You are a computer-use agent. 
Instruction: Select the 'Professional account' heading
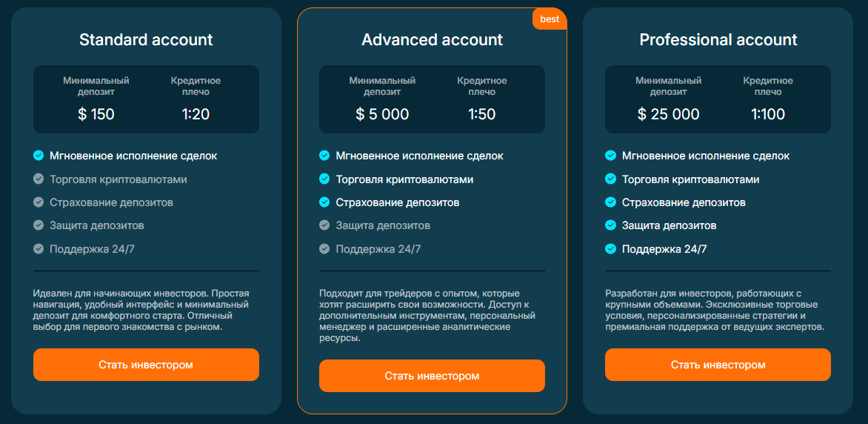point(718,40)
